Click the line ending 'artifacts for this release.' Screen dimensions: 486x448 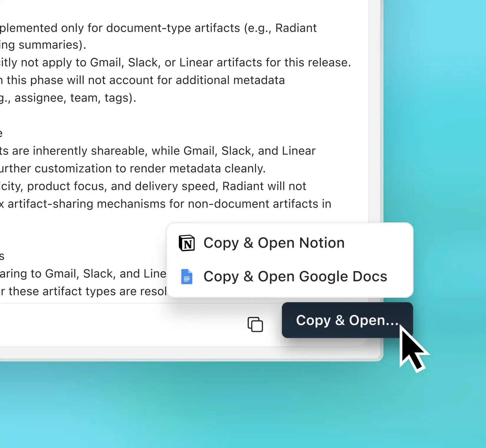(176, 62)
